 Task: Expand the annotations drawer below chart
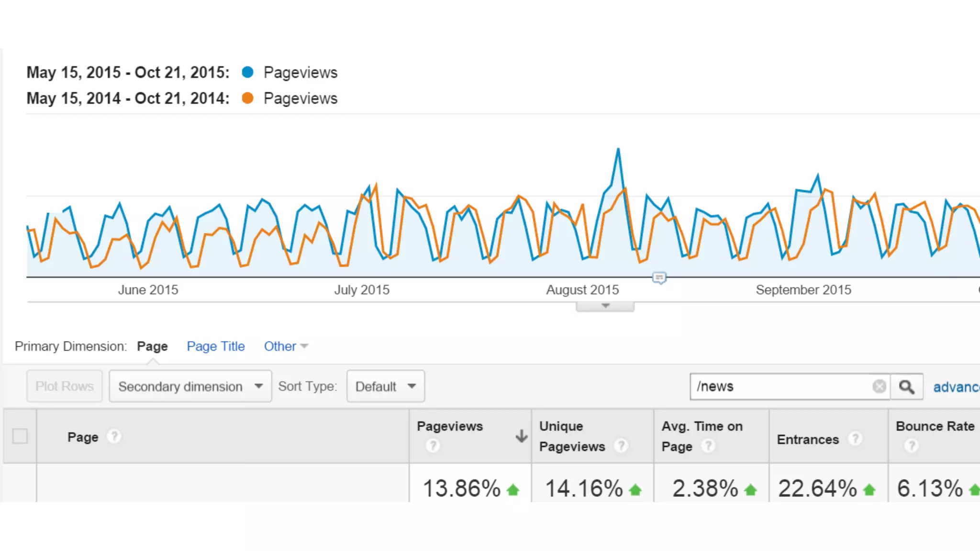[605, 306]
